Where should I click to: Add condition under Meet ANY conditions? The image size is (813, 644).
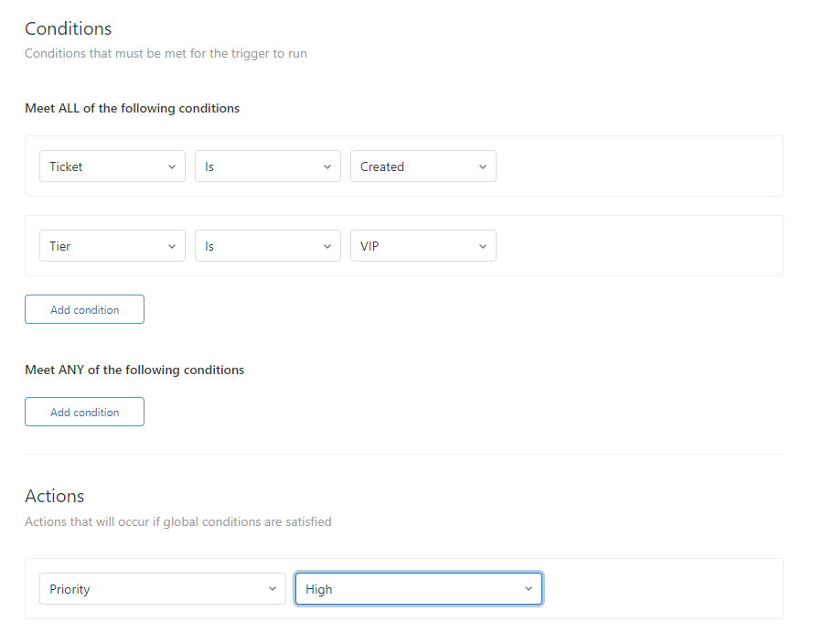tap(84, 412)
